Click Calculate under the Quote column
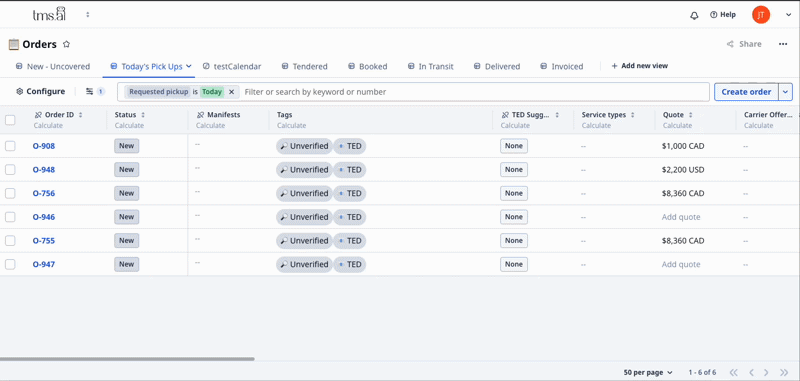Screen dimensions: 800x381 pyautogui.click(x=678, y=125)
